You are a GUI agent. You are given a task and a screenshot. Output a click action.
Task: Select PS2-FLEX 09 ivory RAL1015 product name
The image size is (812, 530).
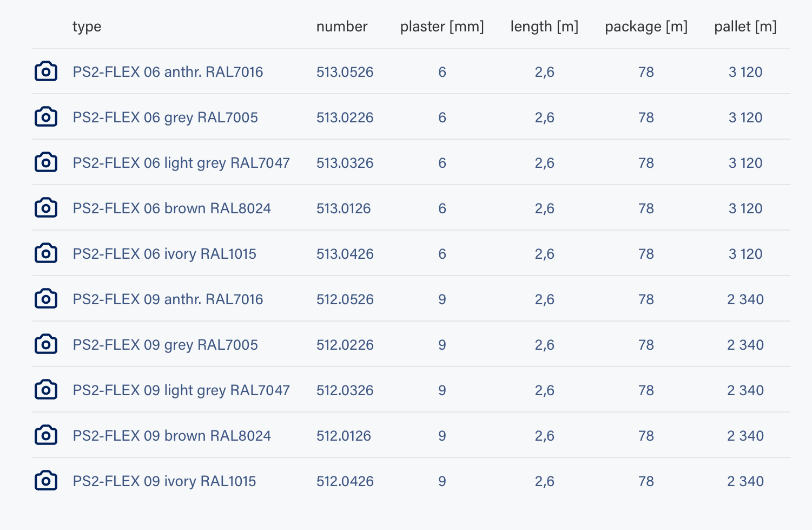coord(164,481)
